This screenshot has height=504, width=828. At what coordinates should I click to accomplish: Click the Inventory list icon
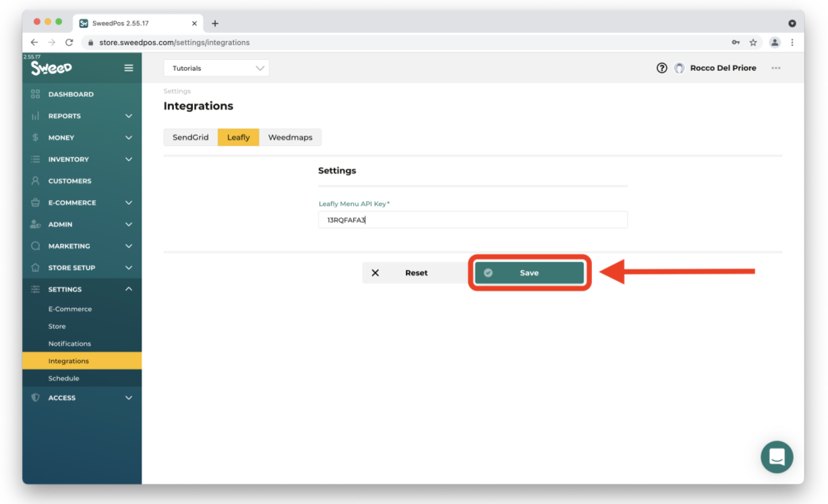[36, 159]
